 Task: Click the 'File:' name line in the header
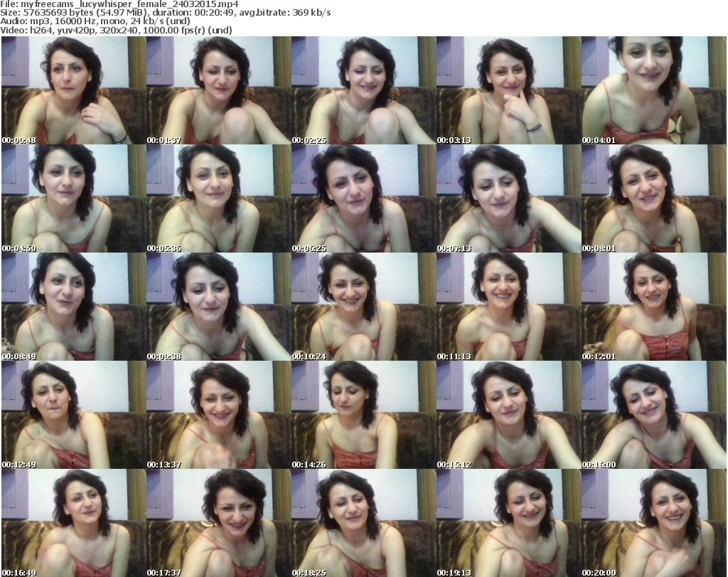click(x=119, y=4)
